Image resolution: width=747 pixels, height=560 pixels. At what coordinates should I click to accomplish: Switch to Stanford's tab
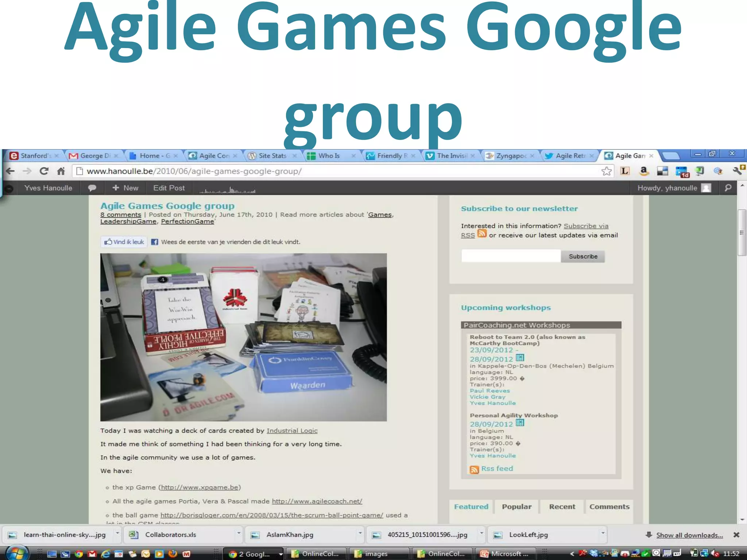point(34,156)
